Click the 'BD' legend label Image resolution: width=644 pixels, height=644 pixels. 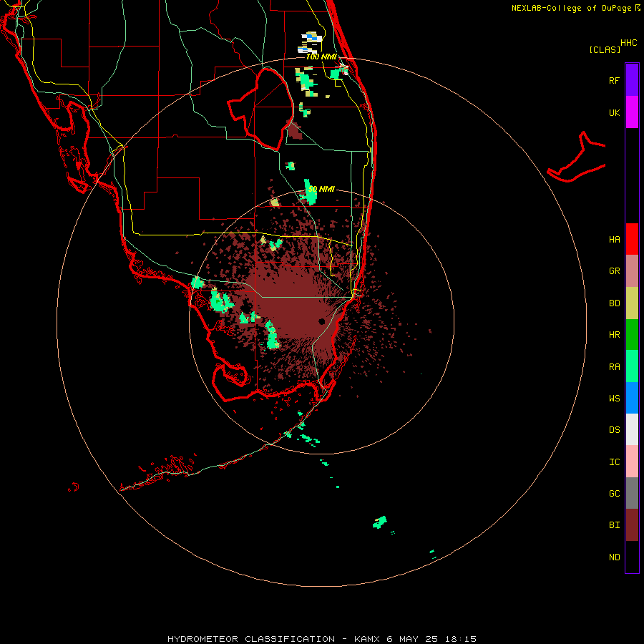614,303
